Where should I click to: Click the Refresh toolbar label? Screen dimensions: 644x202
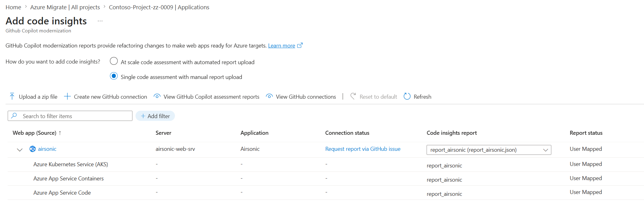point(423,97)
